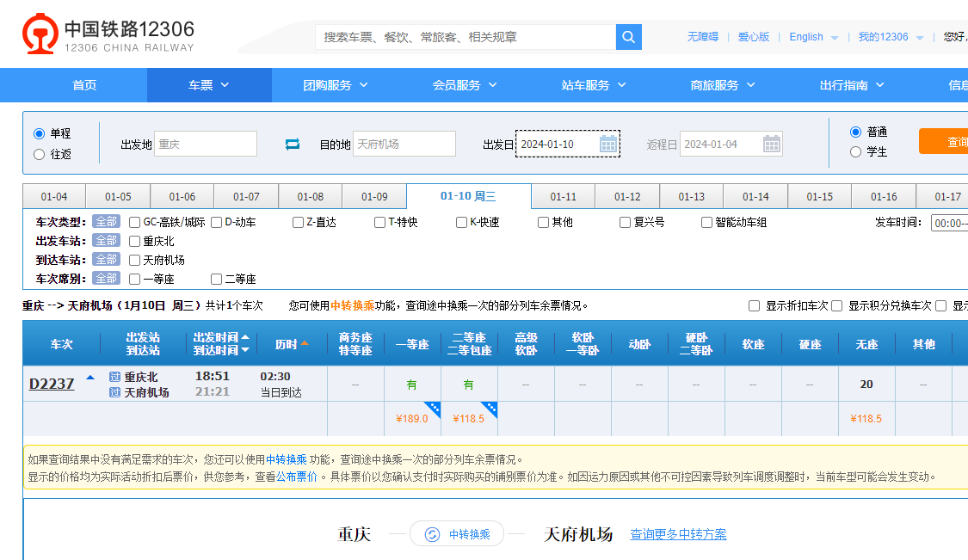The image size is (968, 560).
Task: Check the D-动车 train type box
Action: pos(216,222)
